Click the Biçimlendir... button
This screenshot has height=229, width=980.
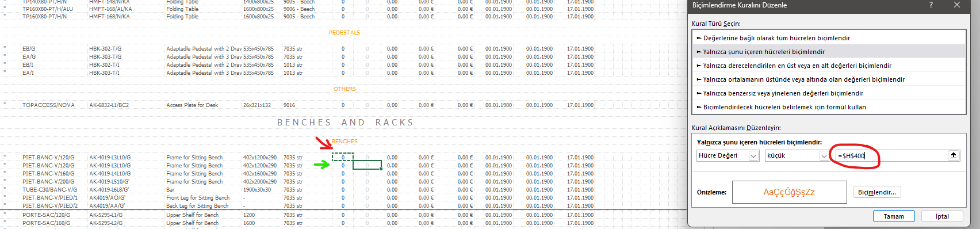click(876, 192)
